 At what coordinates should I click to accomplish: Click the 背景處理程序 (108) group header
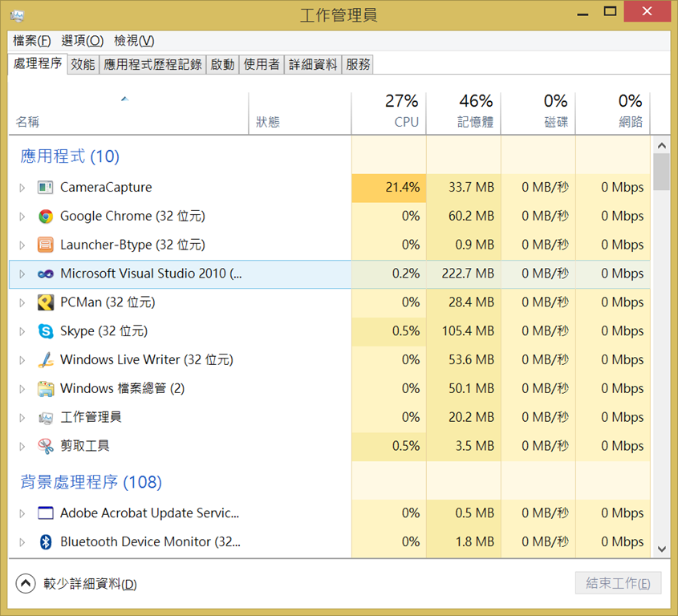(x=91, y=481)
